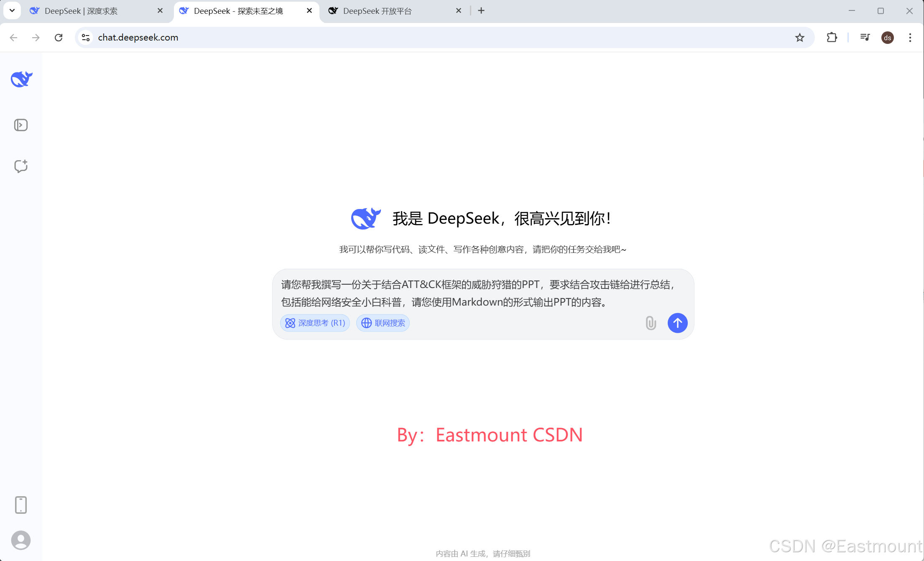924x561 pixels.
Task: Click the mobile app download phone icon
Action: point(21,505)
